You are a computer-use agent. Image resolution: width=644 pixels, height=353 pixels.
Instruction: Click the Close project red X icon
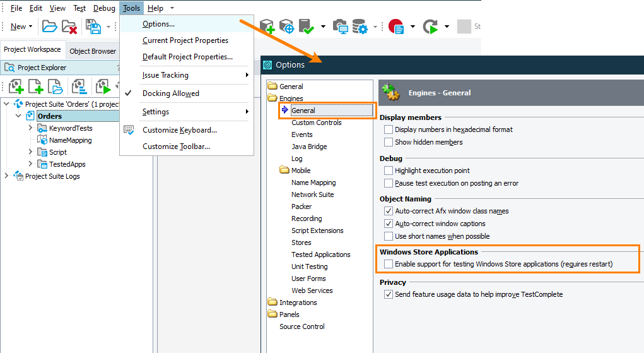69,27
